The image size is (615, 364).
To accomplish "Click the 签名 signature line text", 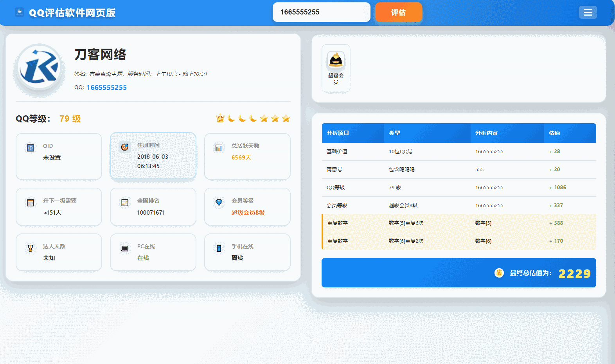I will (x=141, y=74).
